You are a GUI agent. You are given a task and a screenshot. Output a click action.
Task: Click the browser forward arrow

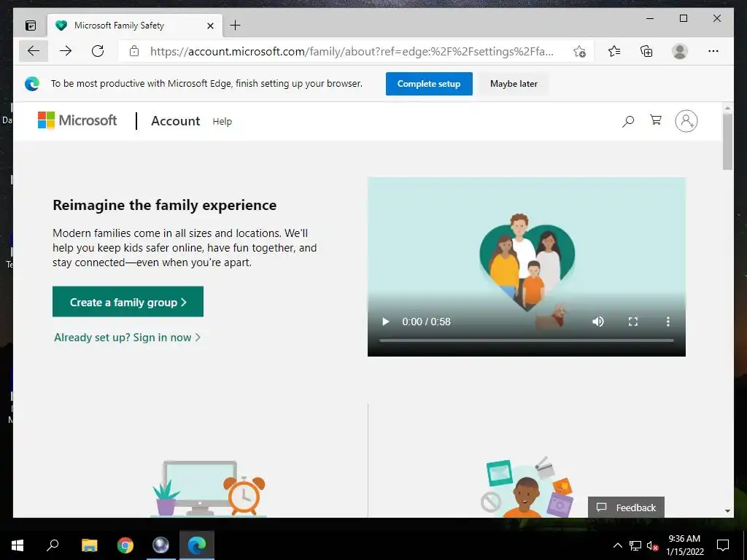pos(66,51)
